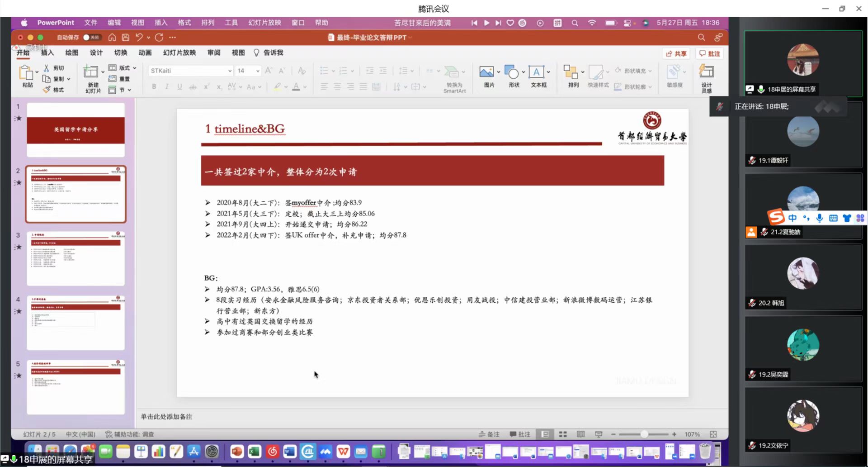
Task: Insert a picture with 图片 icon
Action: coord(486,72)
